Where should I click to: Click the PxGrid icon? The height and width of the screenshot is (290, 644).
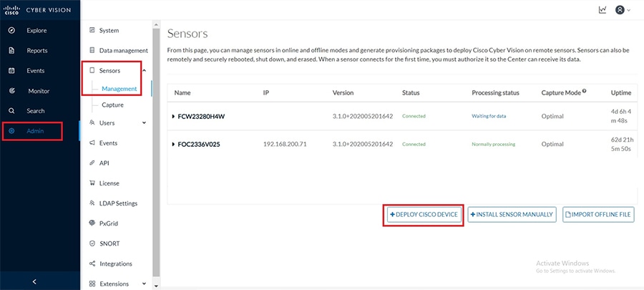point(92,223)
